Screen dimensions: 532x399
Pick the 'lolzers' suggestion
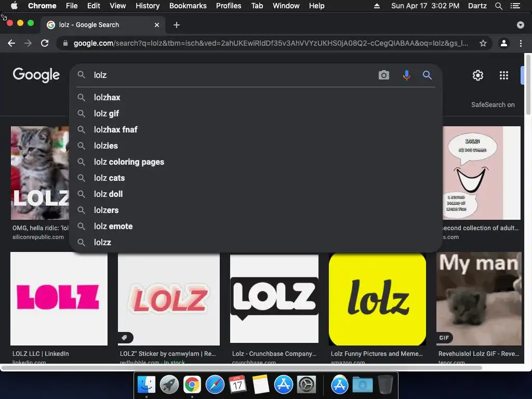[256, 210]
